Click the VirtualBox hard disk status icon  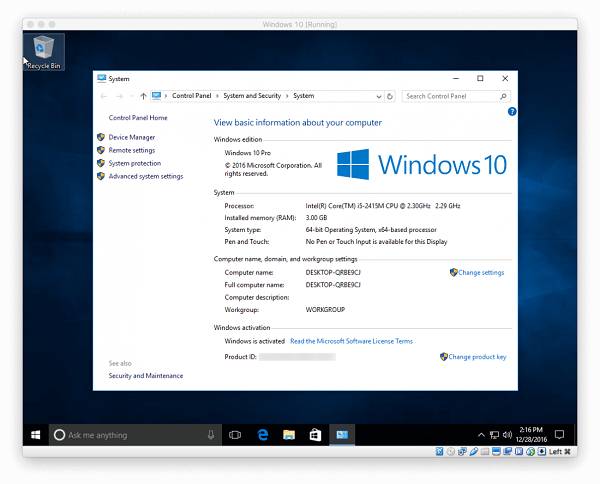pos(439,451)
